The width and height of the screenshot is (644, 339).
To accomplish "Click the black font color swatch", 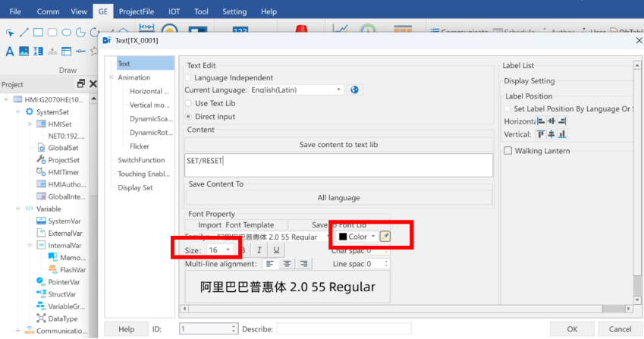I will (x=343, y=237).
